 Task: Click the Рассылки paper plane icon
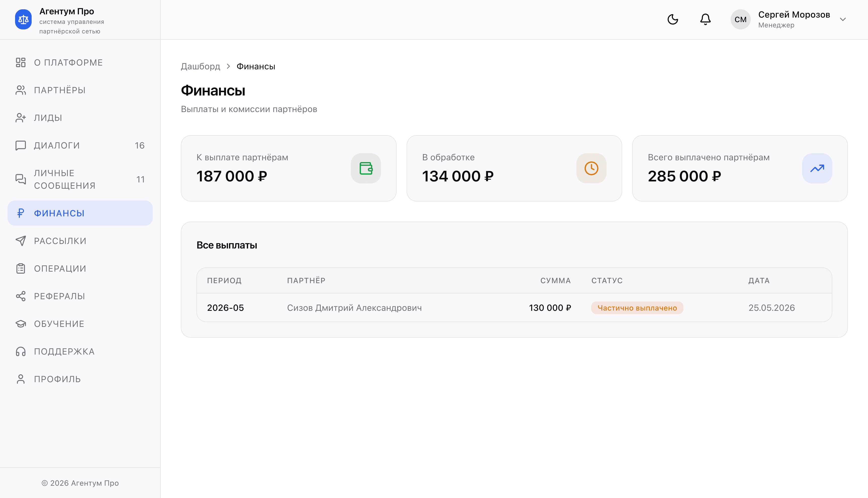tap(21, 241)
